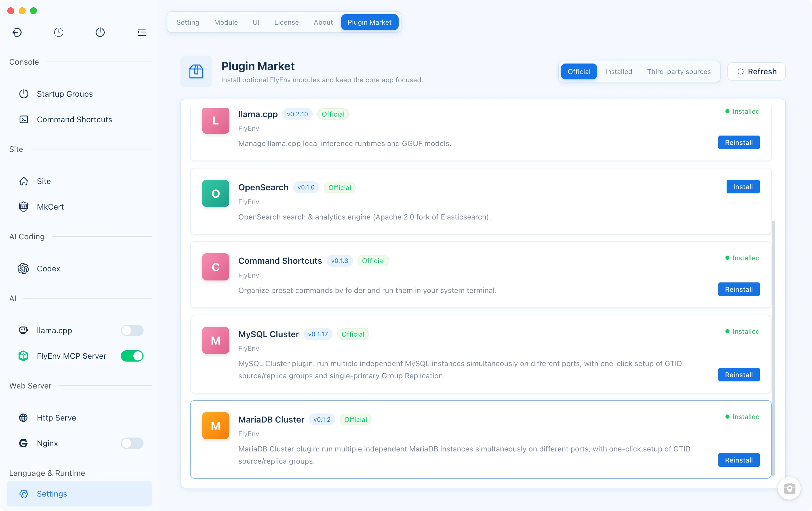Select the Plugin Market tab
This screenshot has height=511, width=812.
coord(370,22)
